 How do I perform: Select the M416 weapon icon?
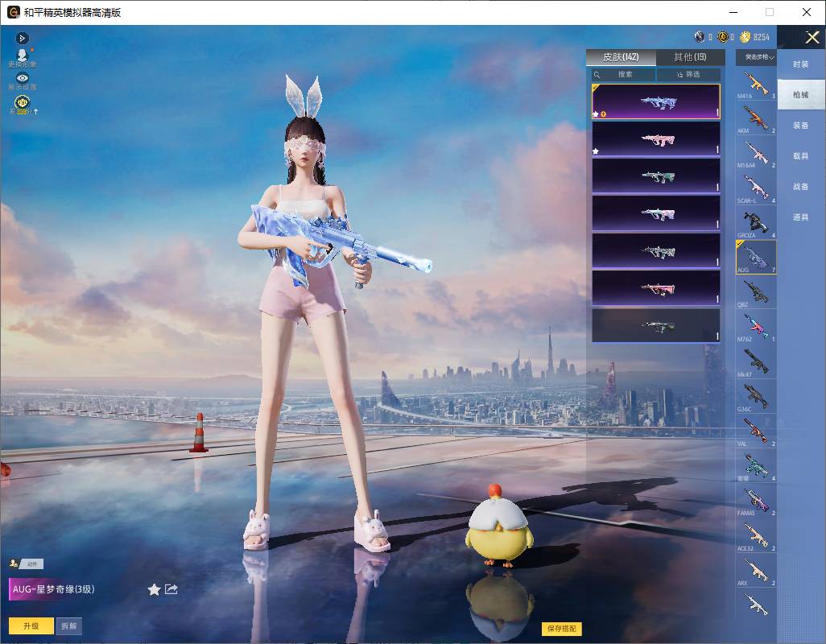tap(756, 85)
